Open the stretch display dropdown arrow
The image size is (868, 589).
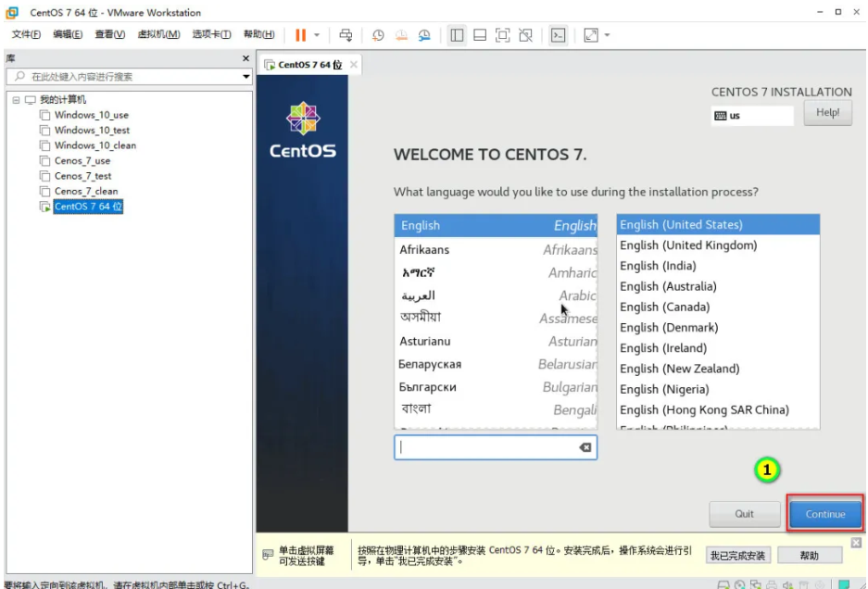(x=608, y=35)
